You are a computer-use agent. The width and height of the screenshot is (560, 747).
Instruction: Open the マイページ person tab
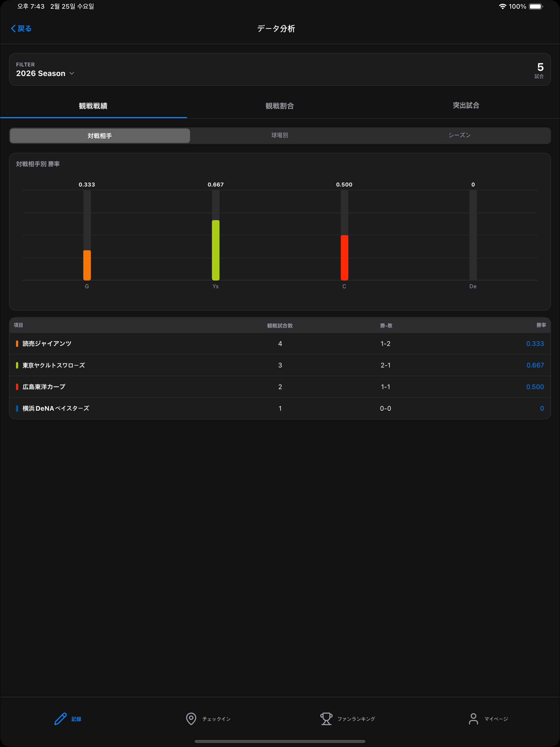tap(488, 718)
